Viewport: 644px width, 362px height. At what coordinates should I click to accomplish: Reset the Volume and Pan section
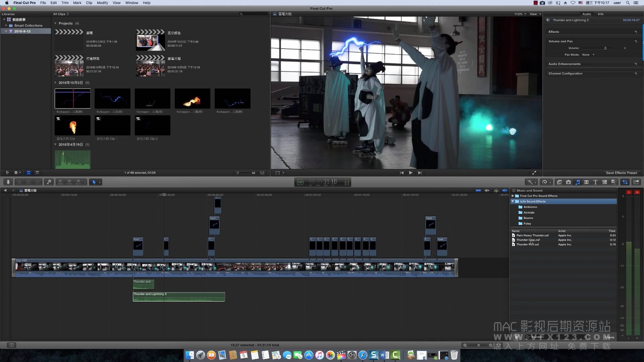click(x=636, y=41)
